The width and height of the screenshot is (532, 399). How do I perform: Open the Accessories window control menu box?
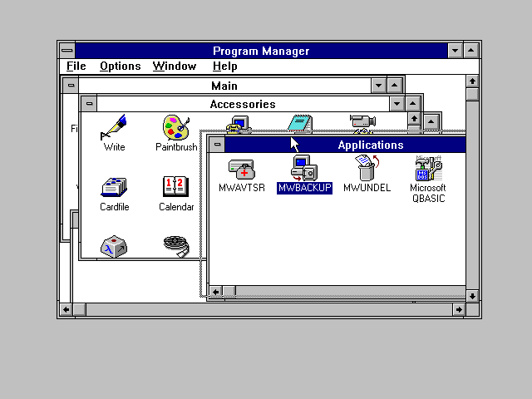coord(89,103)
